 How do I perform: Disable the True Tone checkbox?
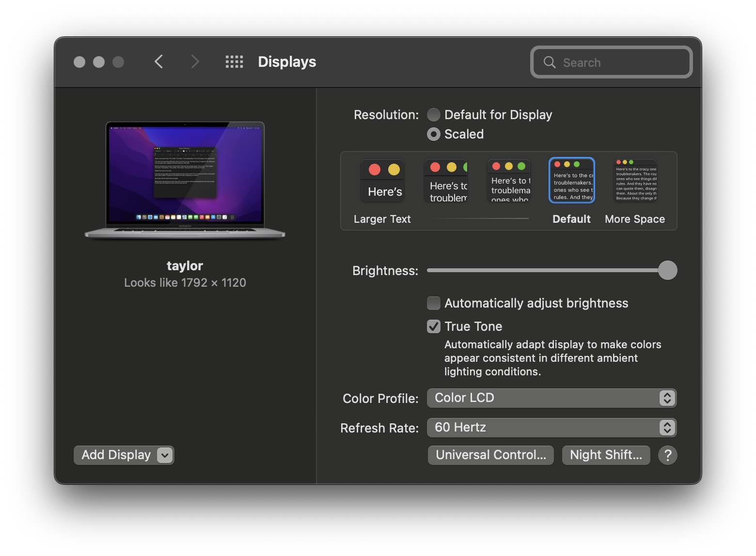tap(434, 326)
